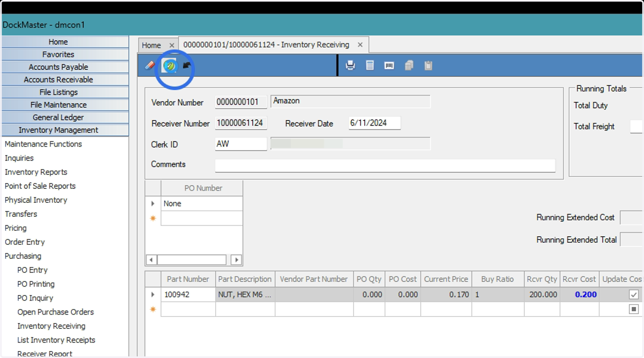
Task: Click the Rcvr Qty value 200.000
Action: pos(542,295)
